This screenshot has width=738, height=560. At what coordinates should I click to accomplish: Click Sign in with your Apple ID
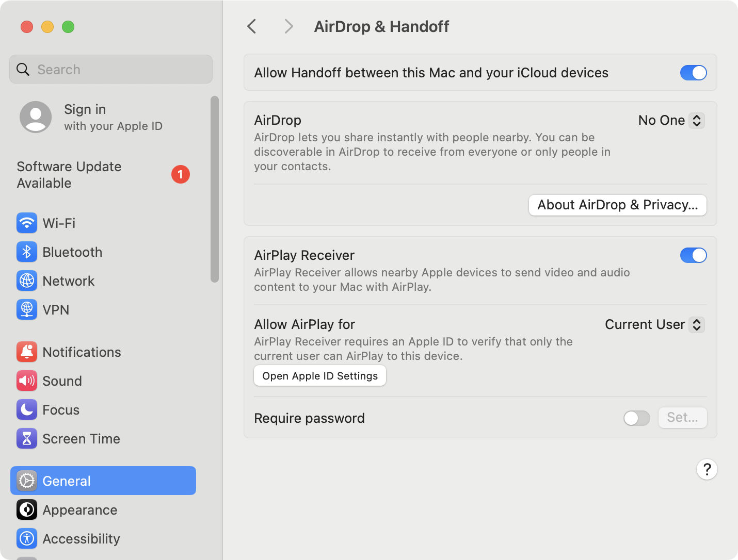click(x=103, y=117)
